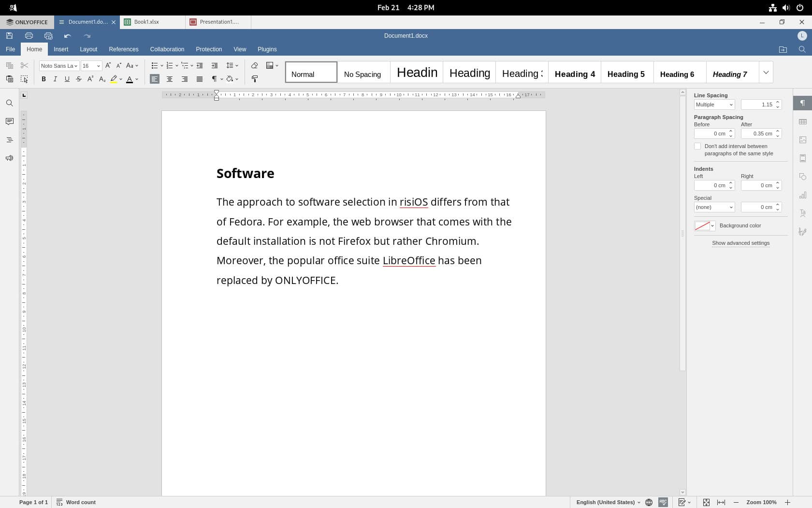
Task: Open the Line Spacing dropdown
Action: pos(714,105)
